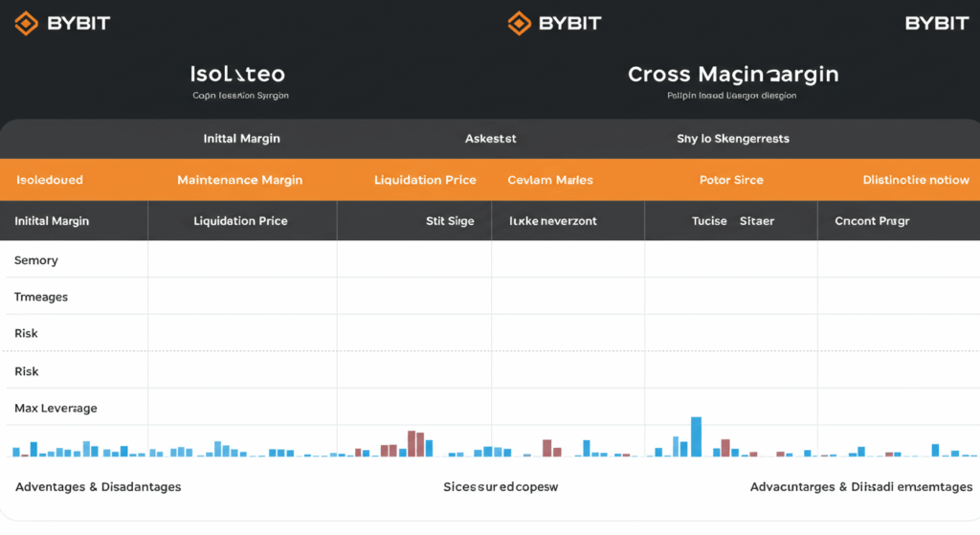Open the Shy lo Skengerrests tab

pyautogui.click(x=733, y=139)
